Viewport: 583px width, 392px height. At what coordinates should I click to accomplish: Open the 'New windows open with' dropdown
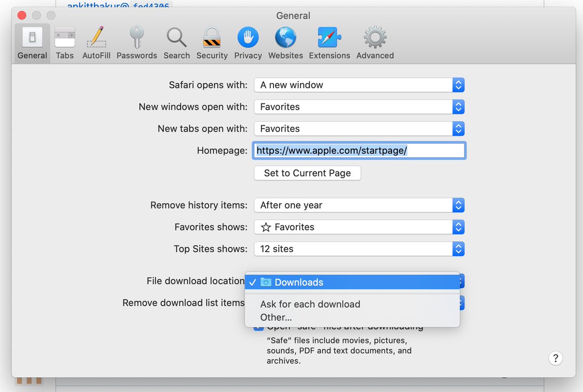pos(360,107)
